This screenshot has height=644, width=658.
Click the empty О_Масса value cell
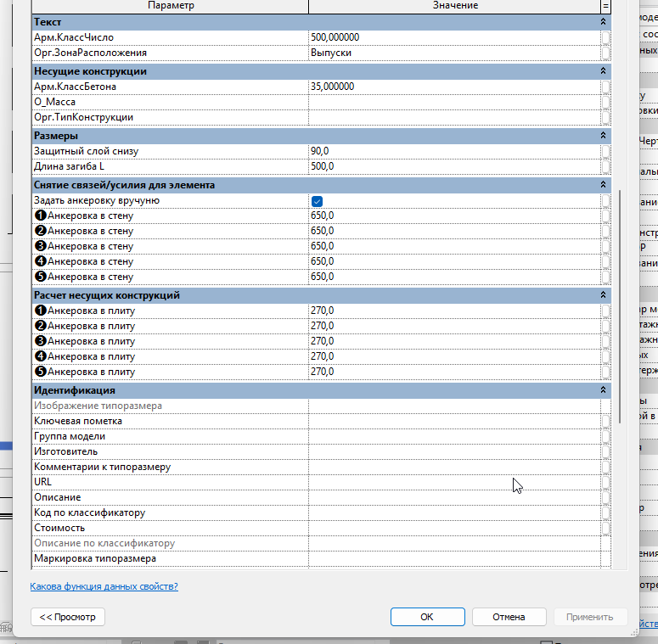455,102
